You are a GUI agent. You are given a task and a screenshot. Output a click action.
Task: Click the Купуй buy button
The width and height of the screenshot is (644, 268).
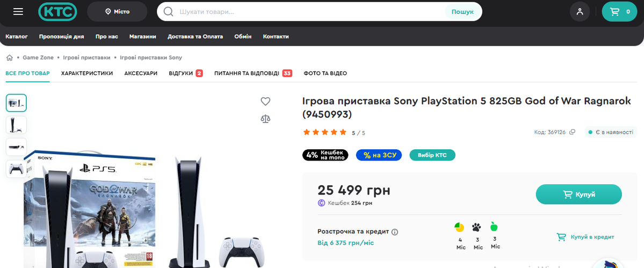click(x=578, y=194)
